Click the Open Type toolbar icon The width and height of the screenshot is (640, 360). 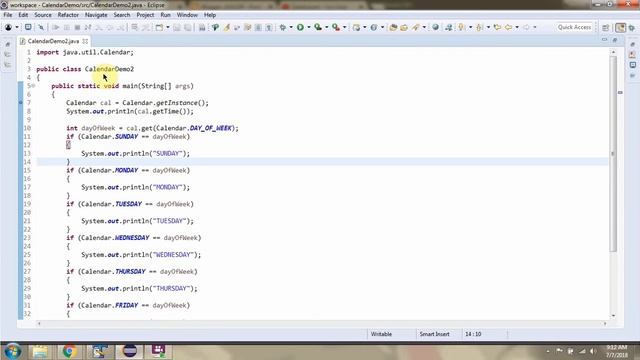(x=393, y=27)
